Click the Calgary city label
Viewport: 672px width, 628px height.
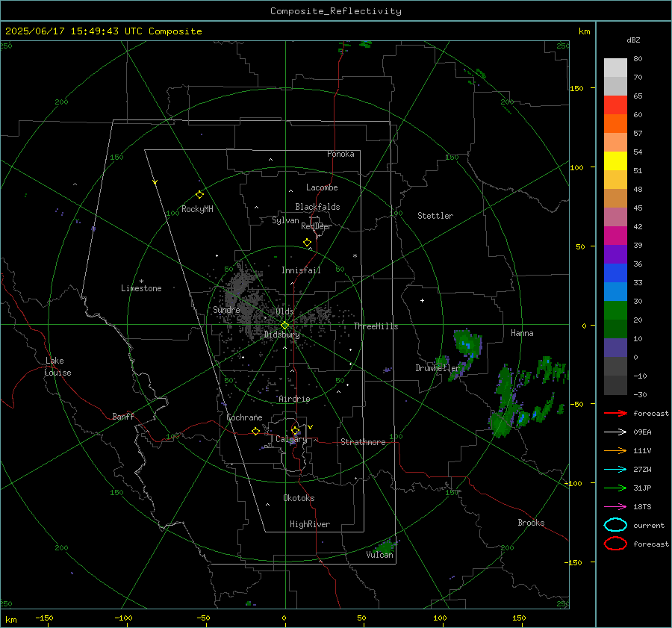pos(291,439)
